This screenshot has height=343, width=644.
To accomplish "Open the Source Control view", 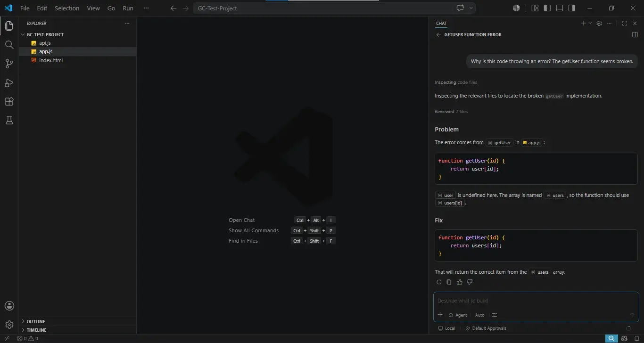I will pyautogui.click(x=9, y=64).
